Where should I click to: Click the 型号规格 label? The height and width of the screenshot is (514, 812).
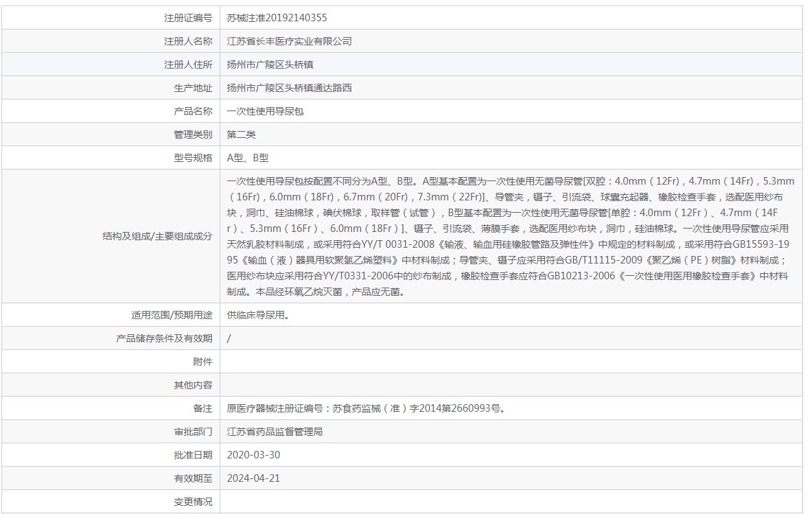coord(193,158)
